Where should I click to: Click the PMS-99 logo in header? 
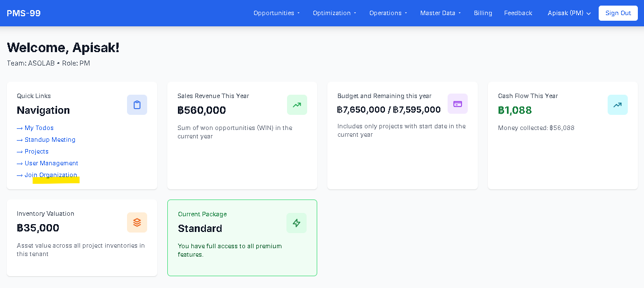(x=23, y=13)
